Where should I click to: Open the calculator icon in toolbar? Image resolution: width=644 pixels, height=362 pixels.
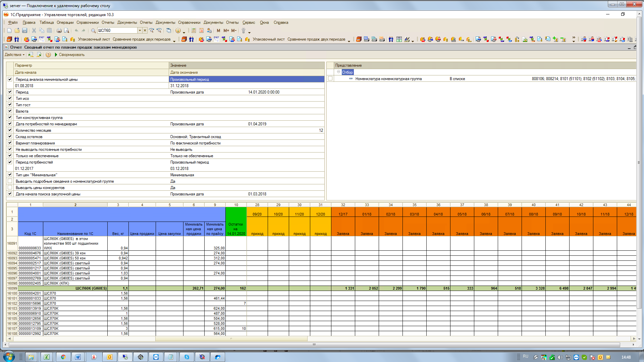194,31
